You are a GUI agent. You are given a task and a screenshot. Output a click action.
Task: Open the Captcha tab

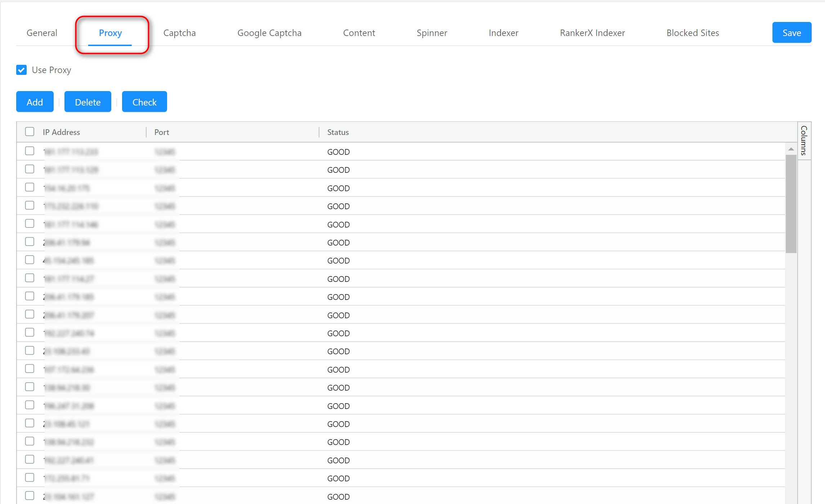coord(179,33)
